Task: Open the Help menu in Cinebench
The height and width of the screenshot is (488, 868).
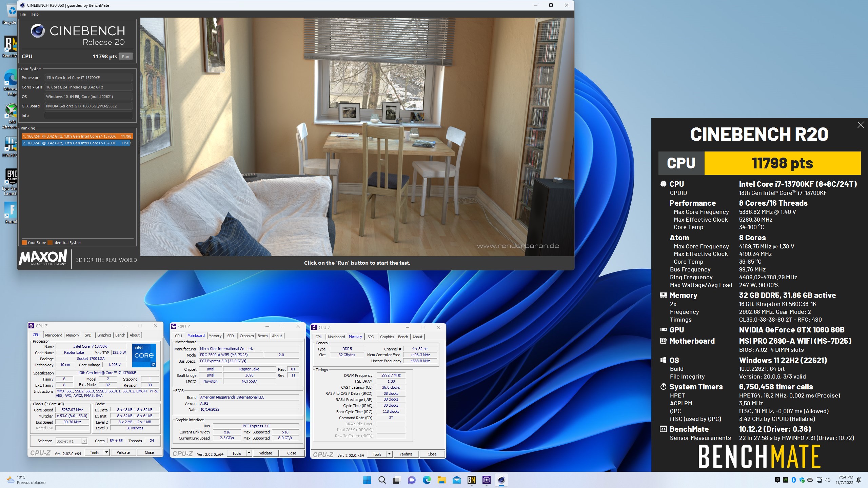Action: [35, 14]
